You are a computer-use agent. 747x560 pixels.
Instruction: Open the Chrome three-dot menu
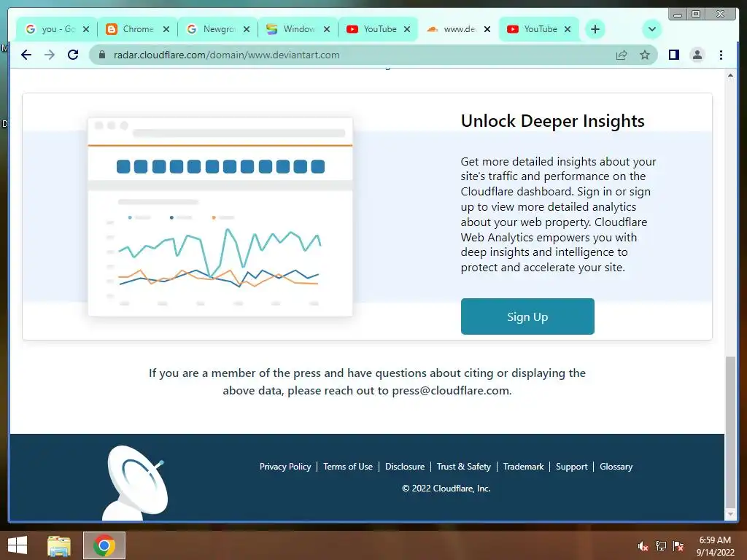point(721,55)
